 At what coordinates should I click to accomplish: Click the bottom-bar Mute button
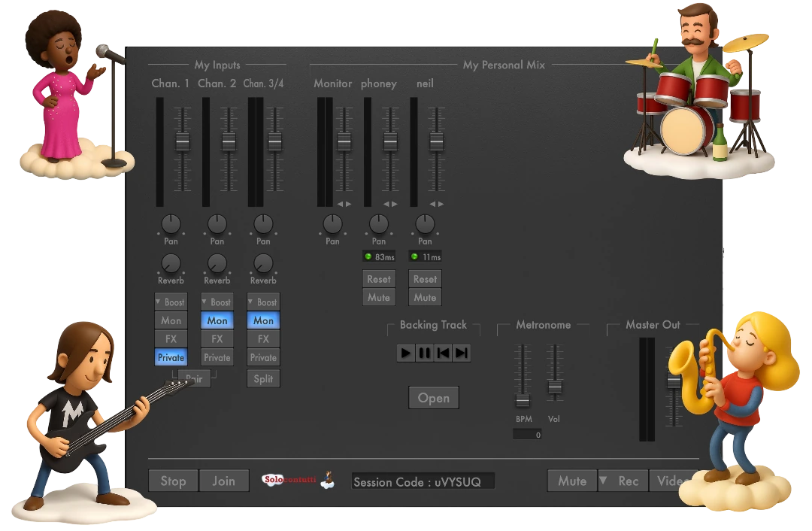click(572, 481)
